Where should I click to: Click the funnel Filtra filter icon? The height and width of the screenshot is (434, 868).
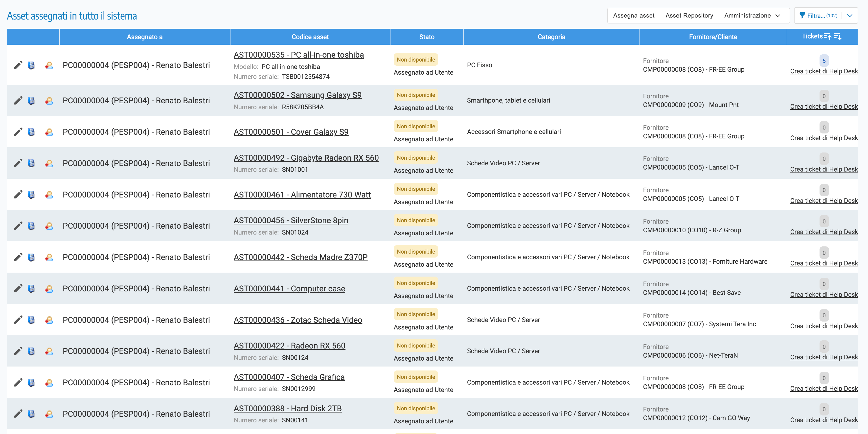tap(802, 16)
